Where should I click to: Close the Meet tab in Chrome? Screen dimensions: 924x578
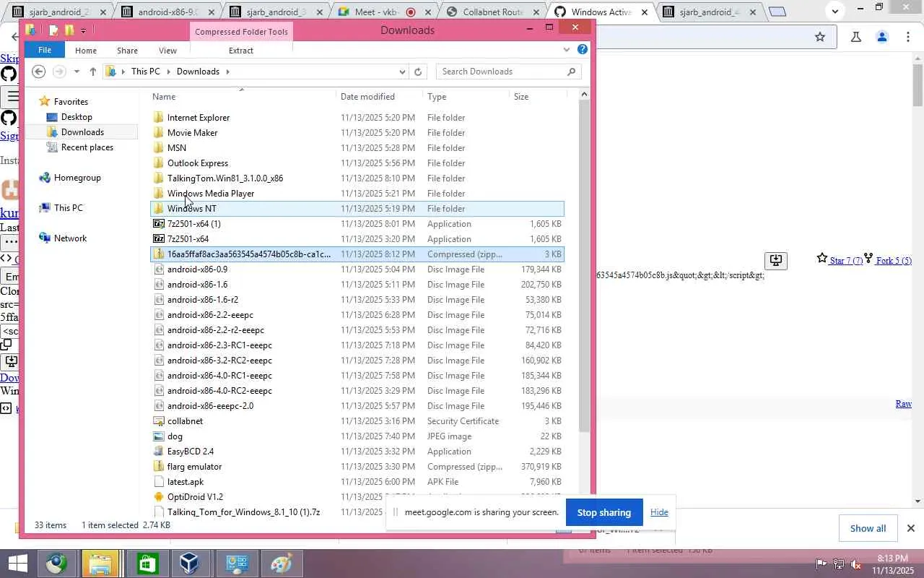pos(428,12)
